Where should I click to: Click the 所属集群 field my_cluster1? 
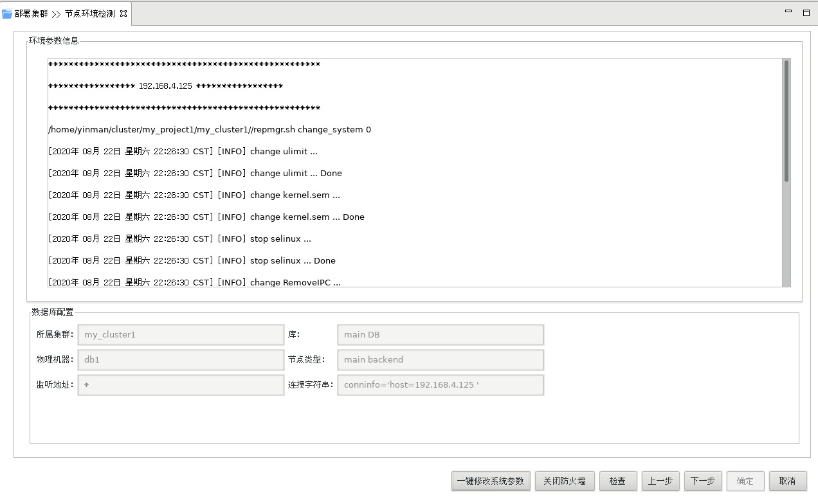point(181,334)
